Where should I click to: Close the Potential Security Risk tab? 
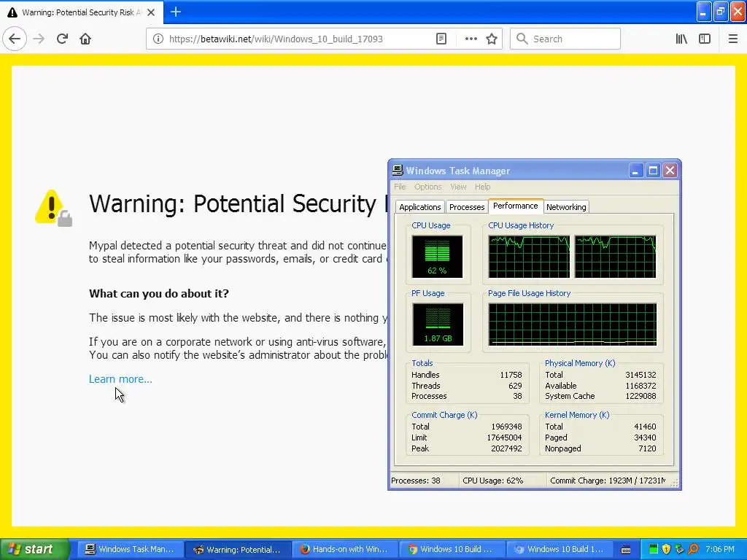(x=151, y=12)
